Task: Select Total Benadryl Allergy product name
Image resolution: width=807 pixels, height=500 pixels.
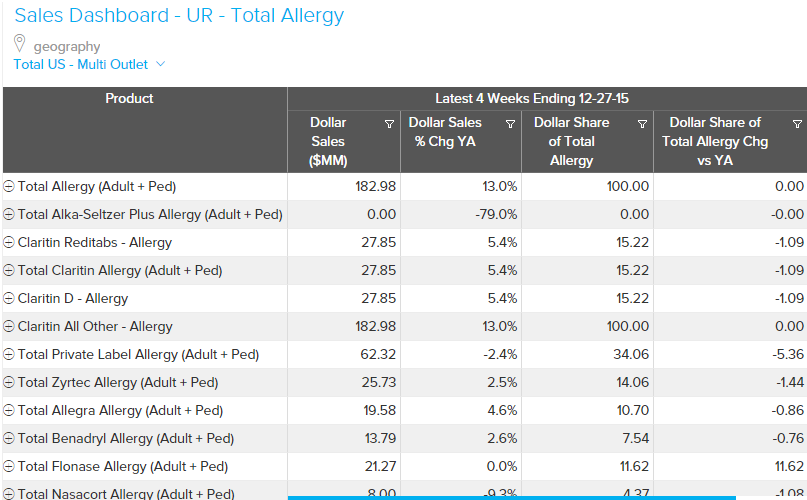Action: (125, 439)
